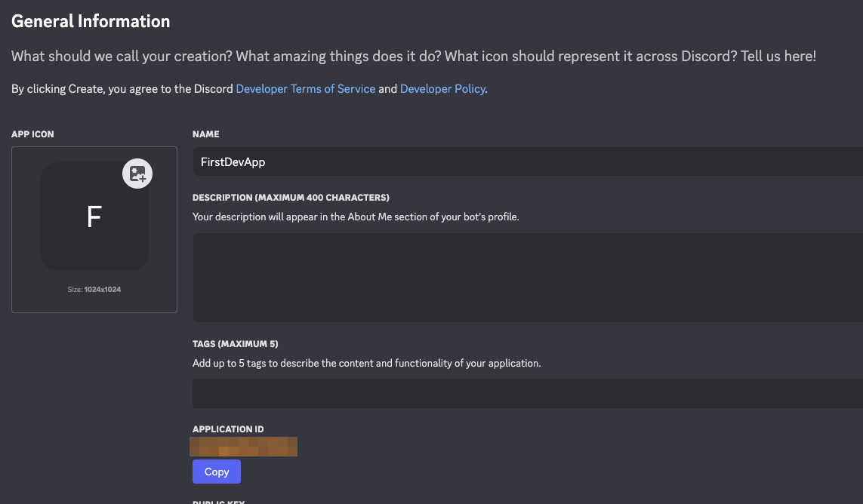
Task: Click the Tags maximum 5 label
Action: (235, 344)
